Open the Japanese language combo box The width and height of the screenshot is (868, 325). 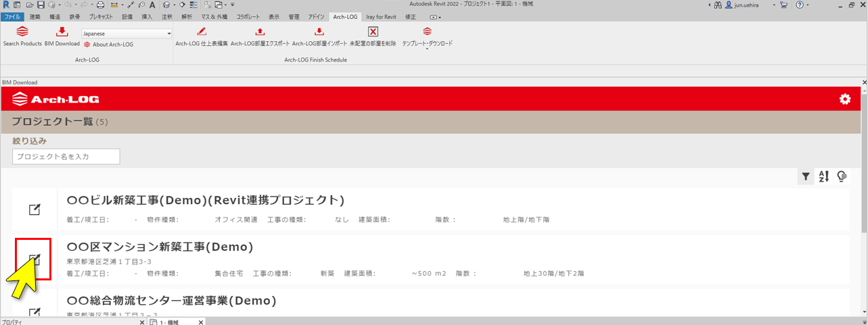[x=127, y=33]
